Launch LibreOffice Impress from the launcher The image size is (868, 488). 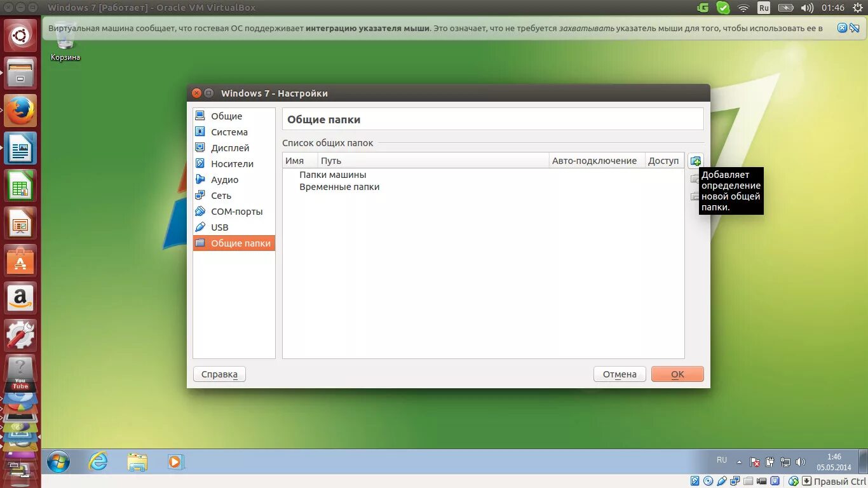(21, 223)
